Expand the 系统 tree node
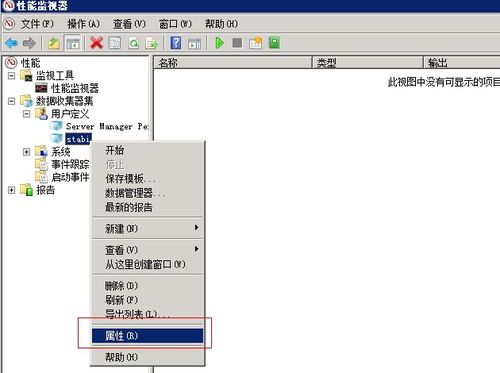Viewport: 500px width, 373px height. point(26,152)
